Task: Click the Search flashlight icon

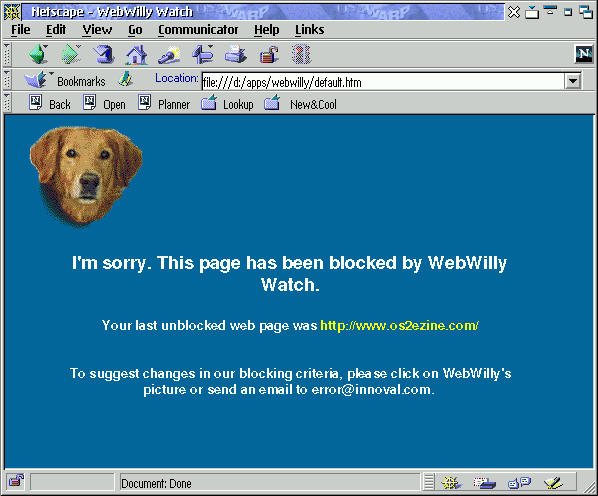Action: click(x=169, y=55)
